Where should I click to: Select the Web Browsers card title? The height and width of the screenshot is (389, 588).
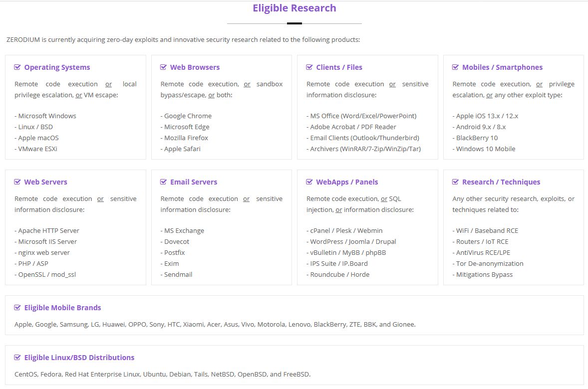(x=195, y=67)
